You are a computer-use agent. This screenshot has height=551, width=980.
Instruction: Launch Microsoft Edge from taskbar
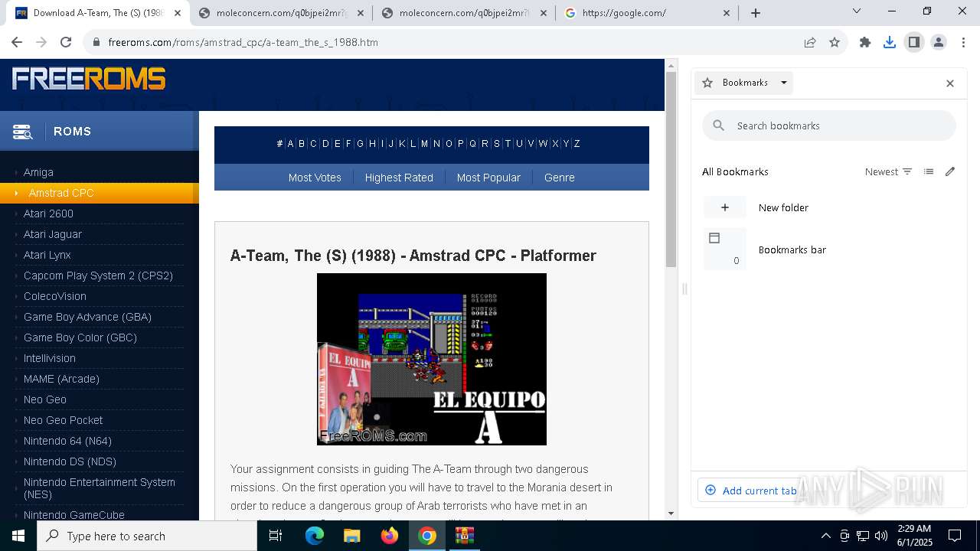(315, 536)
